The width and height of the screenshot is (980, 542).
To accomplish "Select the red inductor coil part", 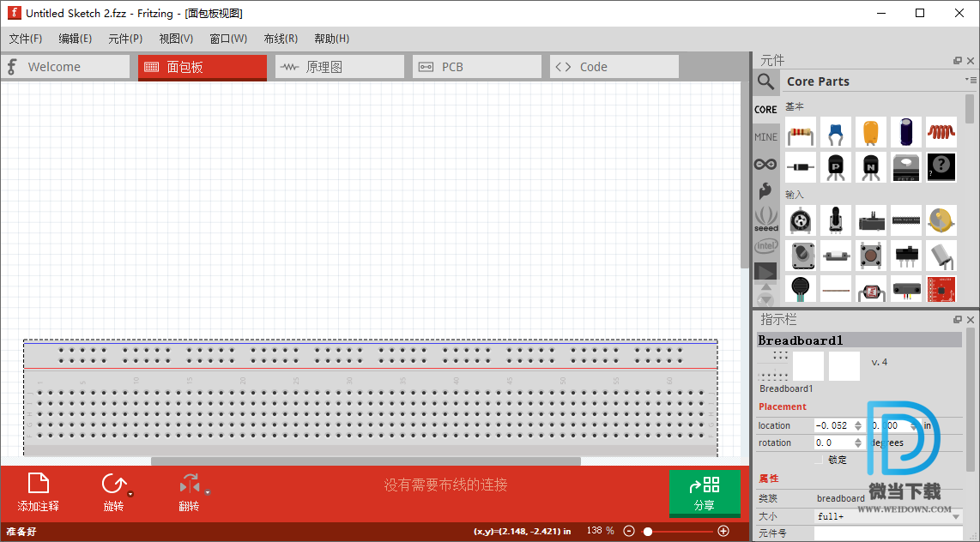I will 941,132.
